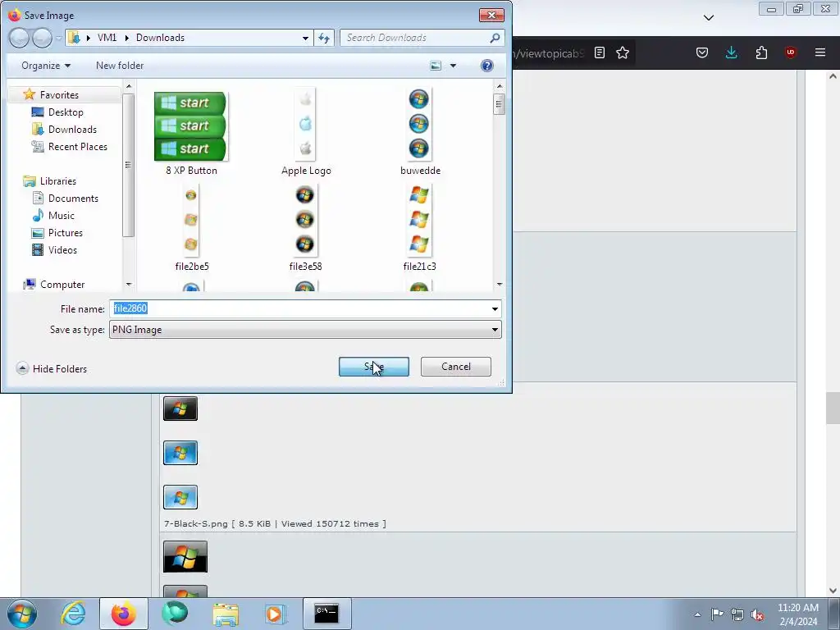
Task: Open the Music library
Action: (x=61, y=216)
